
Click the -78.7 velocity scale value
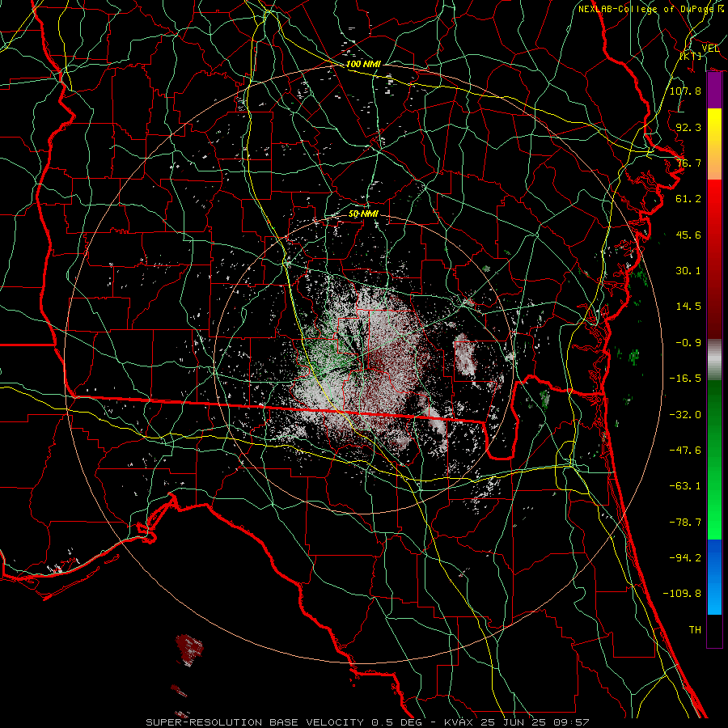pyautogui.click(x=685, y=523)
